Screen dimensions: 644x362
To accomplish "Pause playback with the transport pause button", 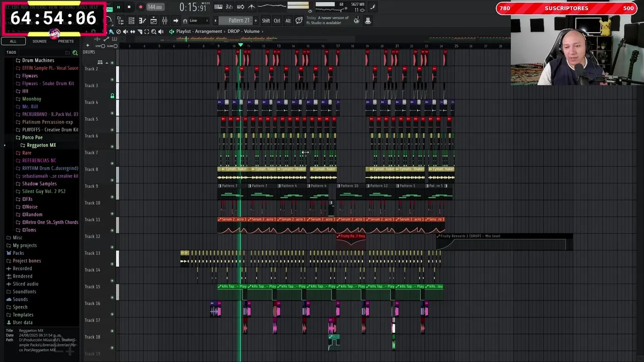I will point(119,7).
